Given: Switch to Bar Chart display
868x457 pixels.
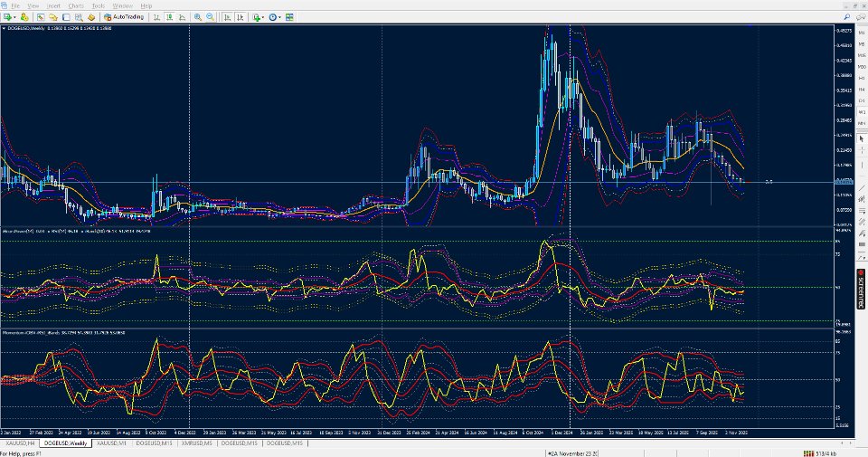Looking at the screenshot, I should (x=156, y=17).
